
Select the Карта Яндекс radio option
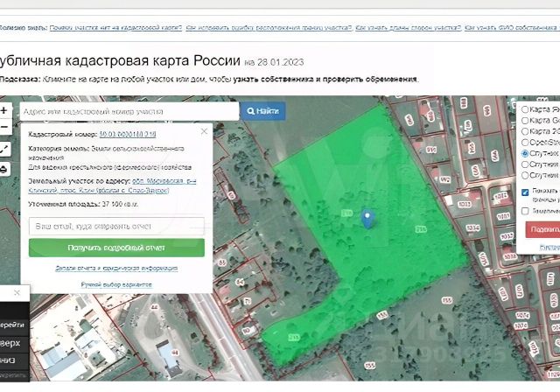click(x=525, y=109)
